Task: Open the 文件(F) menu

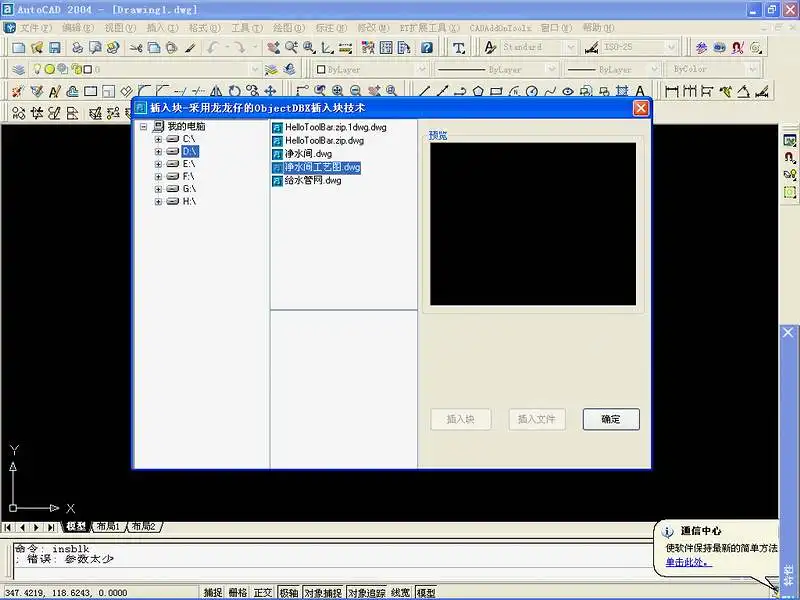Action: pyautogui.click(x=35, y=28)
